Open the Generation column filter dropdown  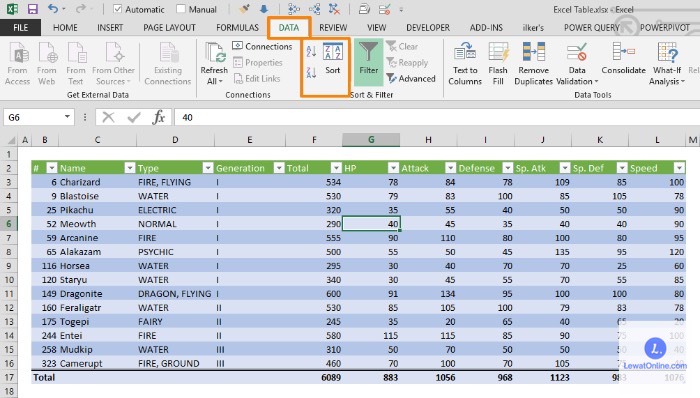[279, 168]
